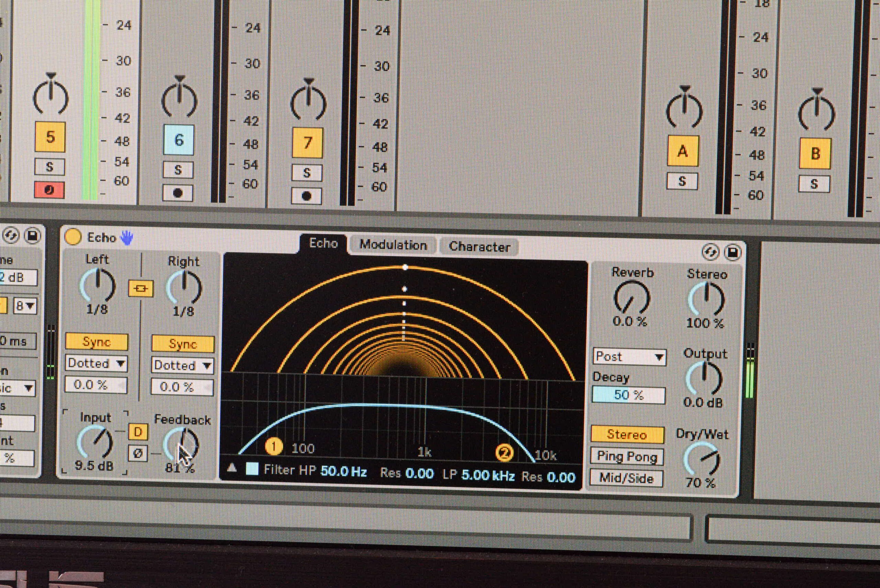Open the Character tab
This screenshot has height=588, width=880.
(480, 247)
